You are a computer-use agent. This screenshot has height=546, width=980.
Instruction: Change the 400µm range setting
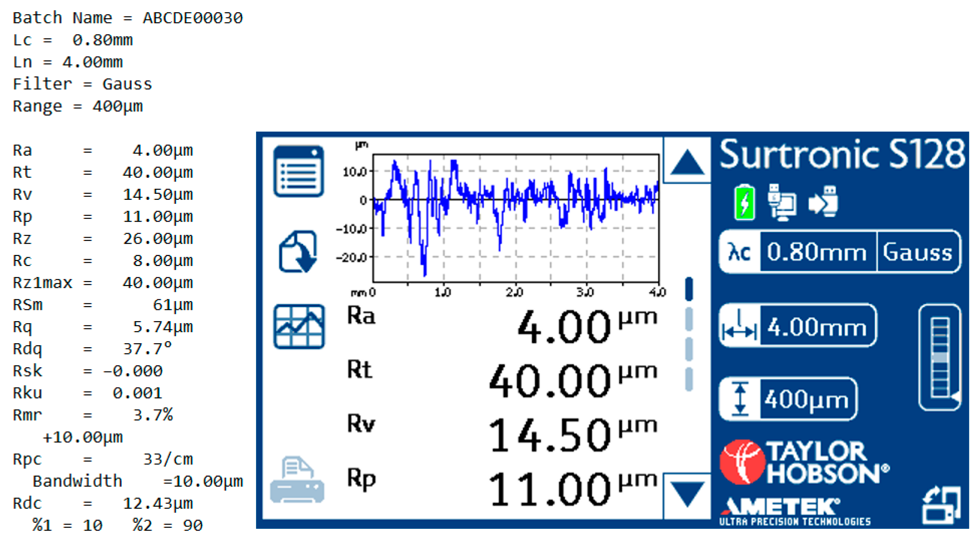pyautogui.click(x=807, y=399)
